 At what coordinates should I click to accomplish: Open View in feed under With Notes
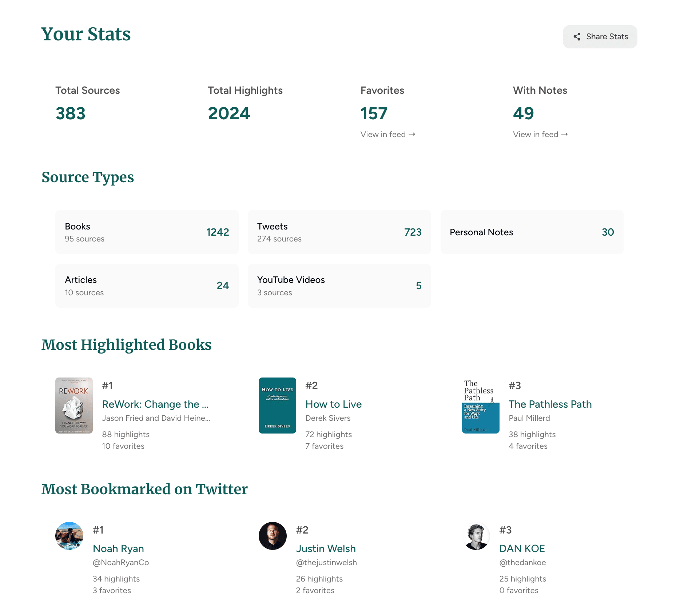[x=540, y=135]
